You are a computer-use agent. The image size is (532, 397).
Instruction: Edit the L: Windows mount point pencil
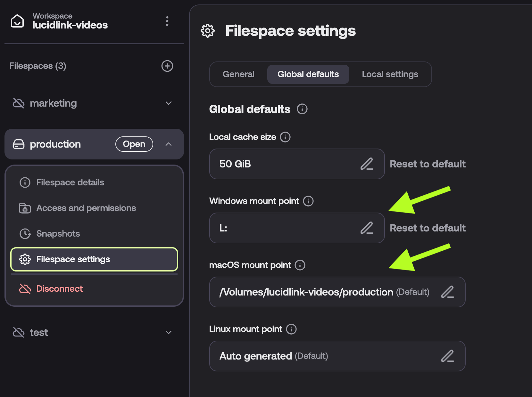[x=367, y=228]
